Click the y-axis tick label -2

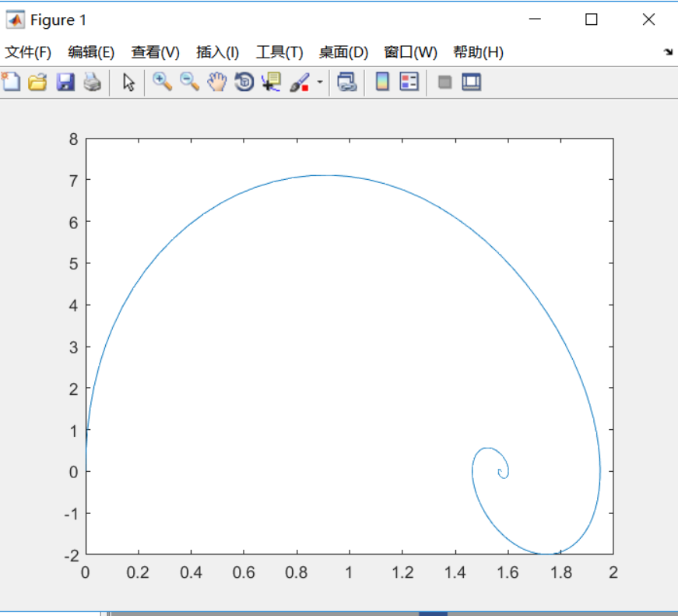tap(72, 555)
